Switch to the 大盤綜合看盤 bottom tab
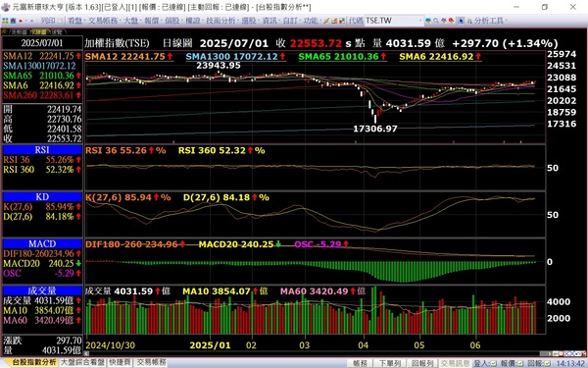Viewport: 588px width, 368px height. click(82, 362)
